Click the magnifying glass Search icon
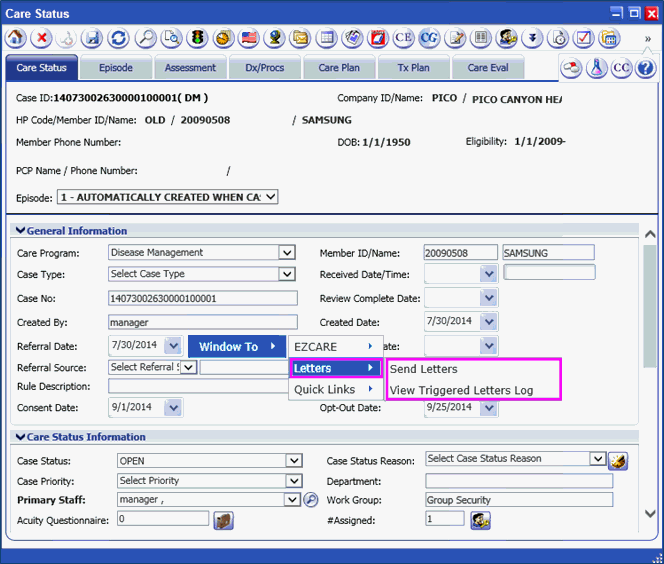Image resolution: width=664 pixels, height=564 pixels. pyautogui.click(x=146, y=38)
